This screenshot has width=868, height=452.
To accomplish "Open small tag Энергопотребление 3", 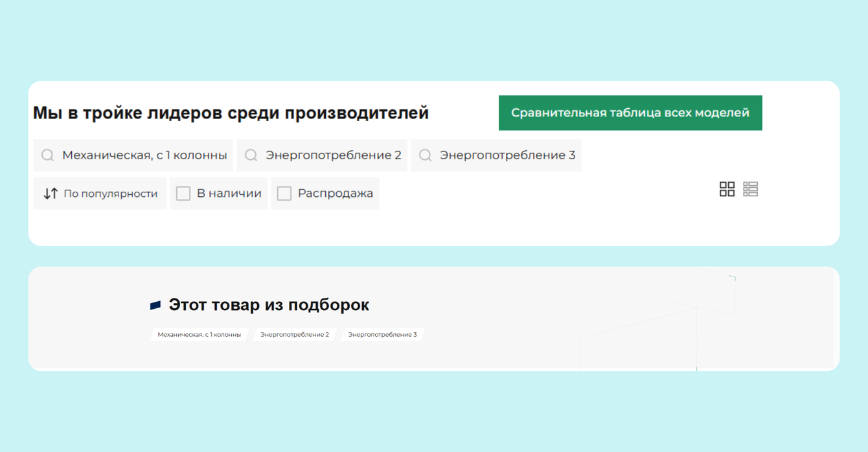I will tap(382, 335).
